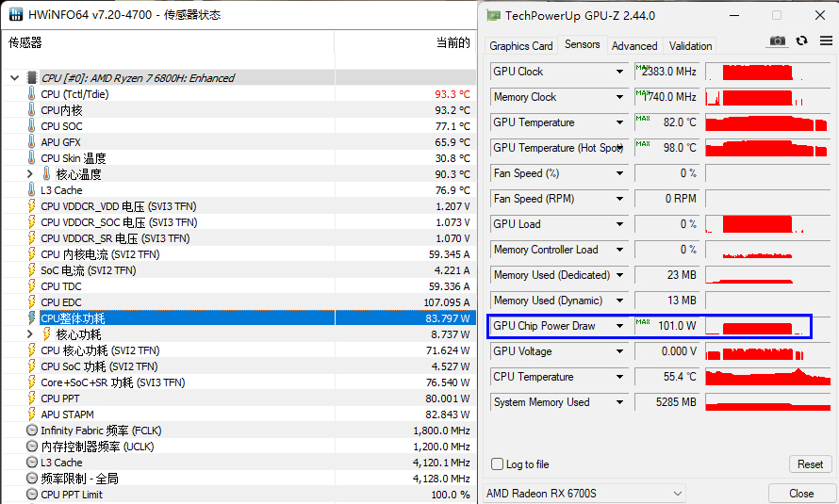Open the AMD Radeon RX 6700S device dropdown
This screenshot has width=839, height=504.
point(678,493)
